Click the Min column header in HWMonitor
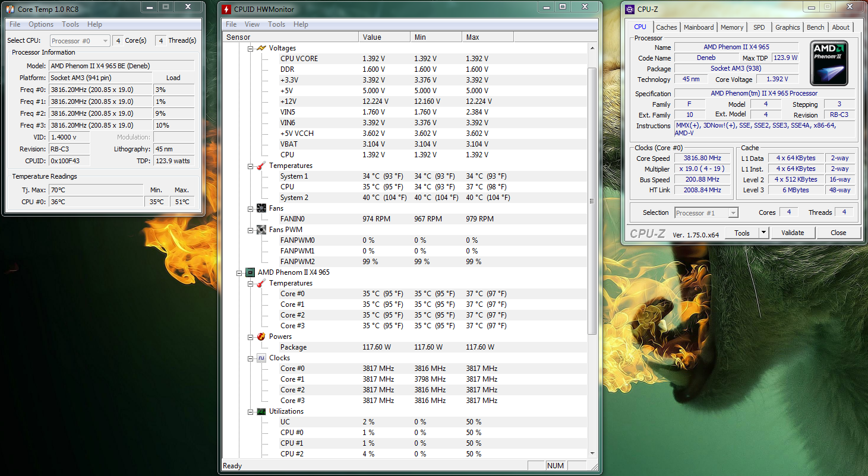 436,37
